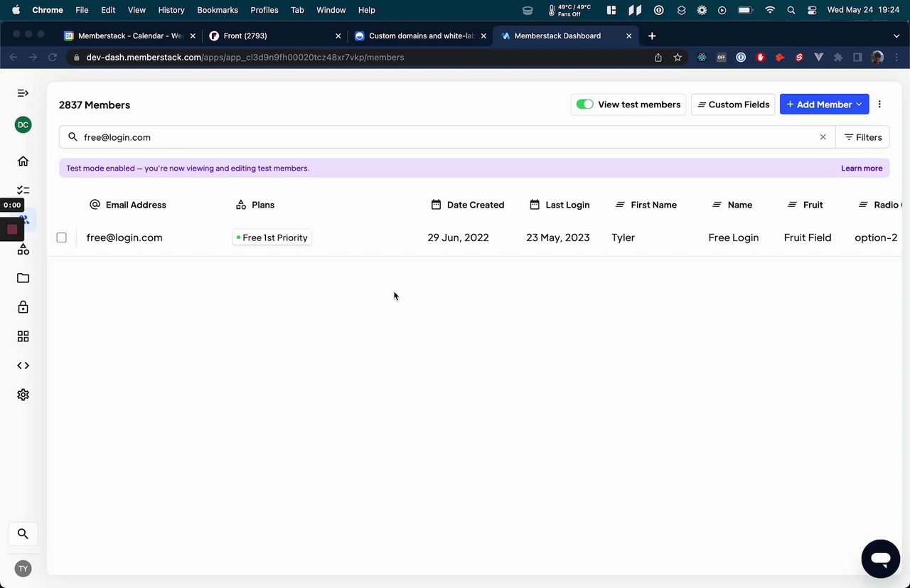The width and height of the screenshot is (910, 588).
Task: Open the Bookmarks menu
Action: tap(218, 10)
